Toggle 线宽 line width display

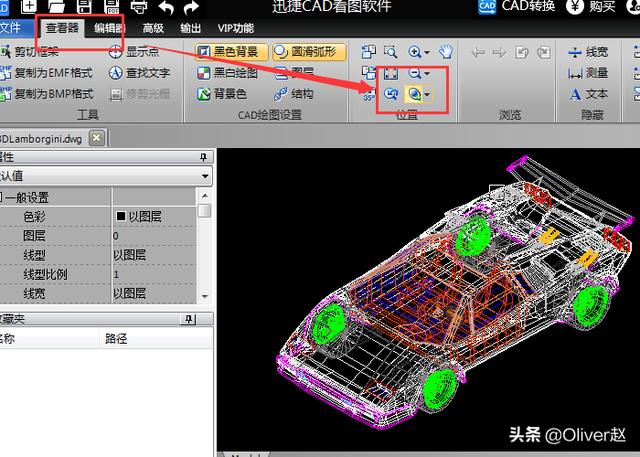(588, 52)
